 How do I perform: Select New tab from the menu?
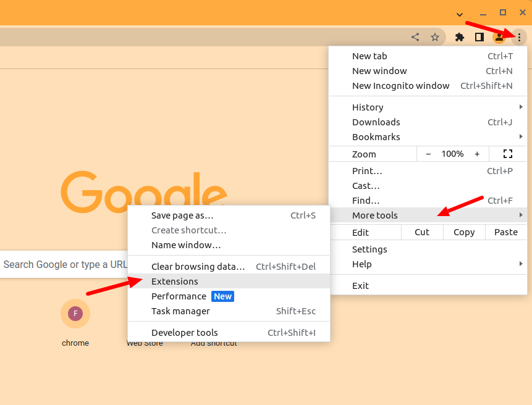428,56
